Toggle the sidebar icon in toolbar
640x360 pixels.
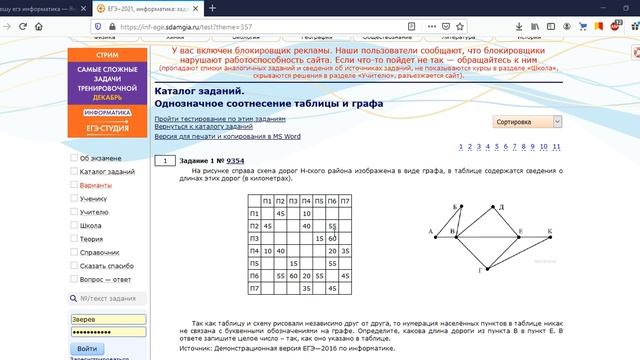(551, 27)
